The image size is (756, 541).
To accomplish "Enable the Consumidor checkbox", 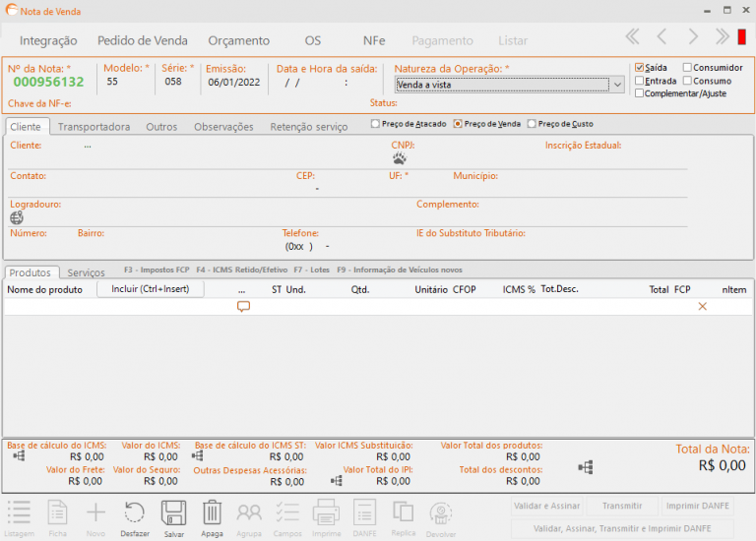I will 688,68.
